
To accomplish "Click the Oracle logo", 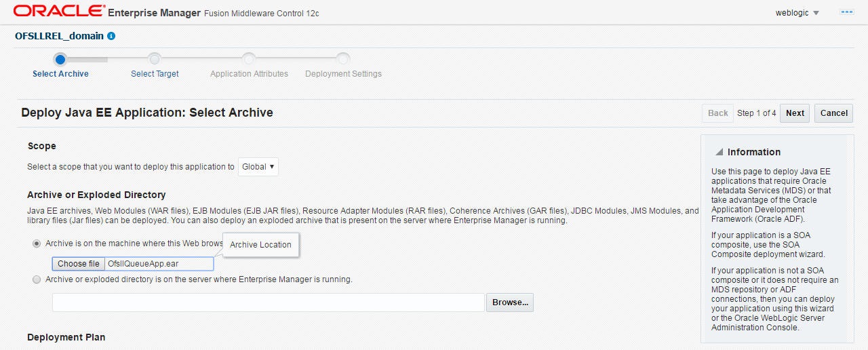I will click(x=59, y=12).
